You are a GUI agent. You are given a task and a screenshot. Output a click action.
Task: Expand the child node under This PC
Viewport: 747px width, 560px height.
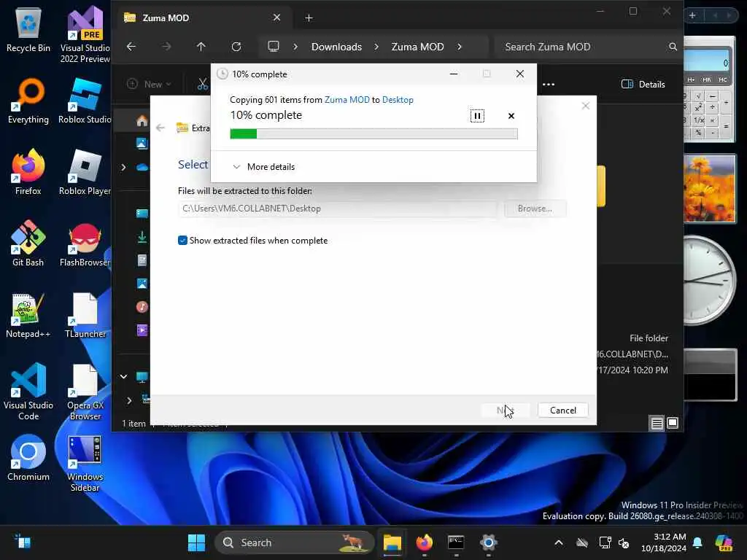129,400
